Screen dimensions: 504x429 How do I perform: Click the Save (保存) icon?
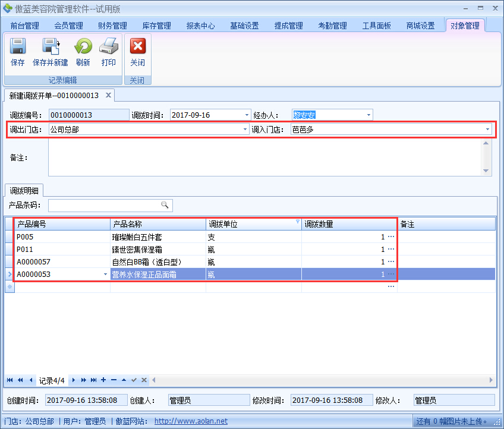[18, 48]
